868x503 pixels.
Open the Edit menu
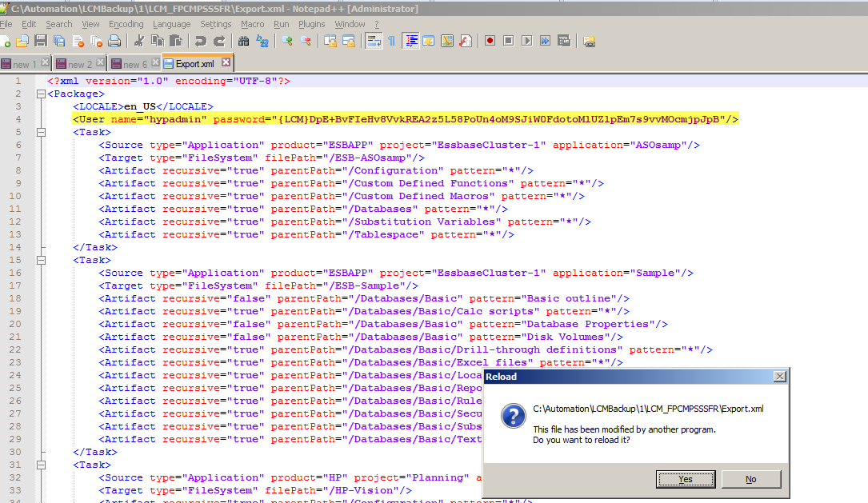coord(29,24)
